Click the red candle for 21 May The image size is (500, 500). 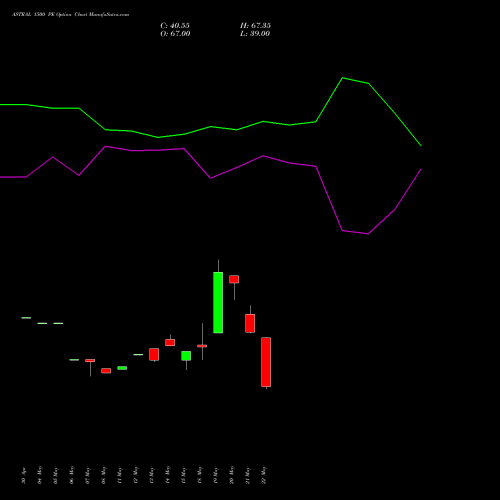coord(250,323)
